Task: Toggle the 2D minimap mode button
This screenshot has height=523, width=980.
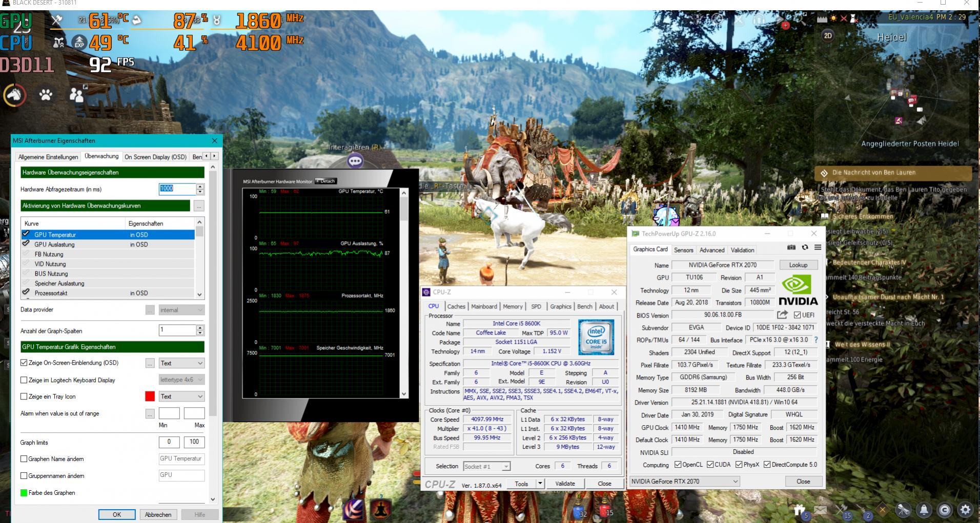Action: point(828,35)
